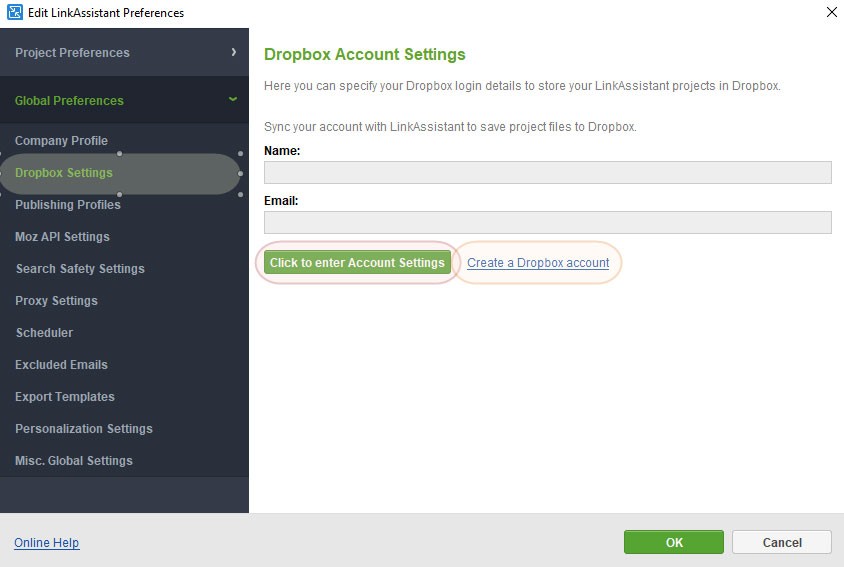The image size is (844, 567).
Task: Click the LinkAssistant app icon in title bar
Action: click(14, 13)
